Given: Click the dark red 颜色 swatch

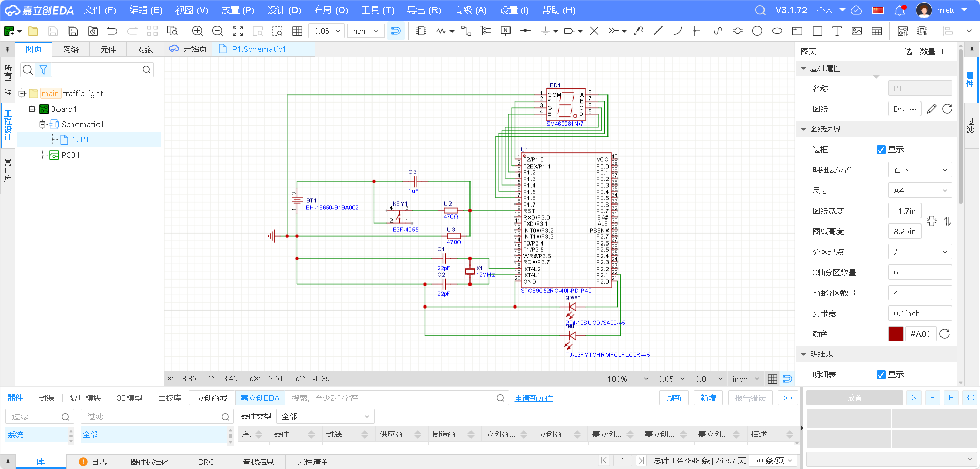Looking at the screenshot, I should click(x=895, y=334).
